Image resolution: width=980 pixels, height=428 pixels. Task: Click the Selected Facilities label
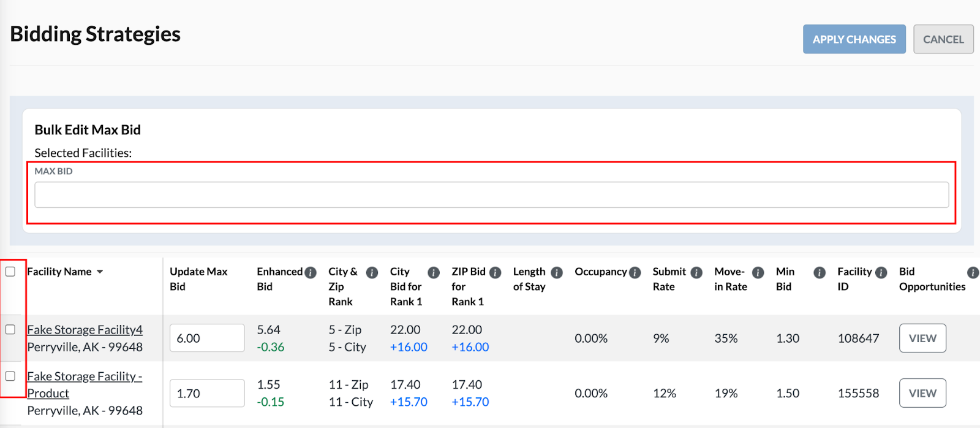click(x=83, y=153)
